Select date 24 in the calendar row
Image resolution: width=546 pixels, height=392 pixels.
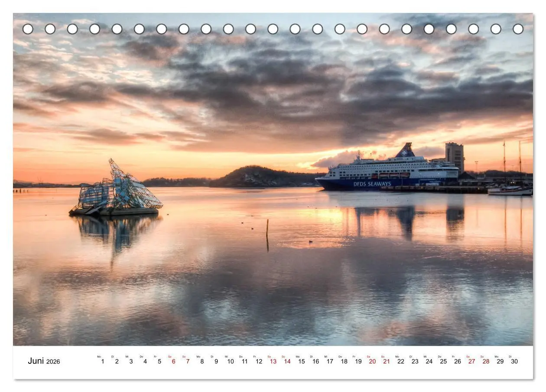click(x=429, y=361)
